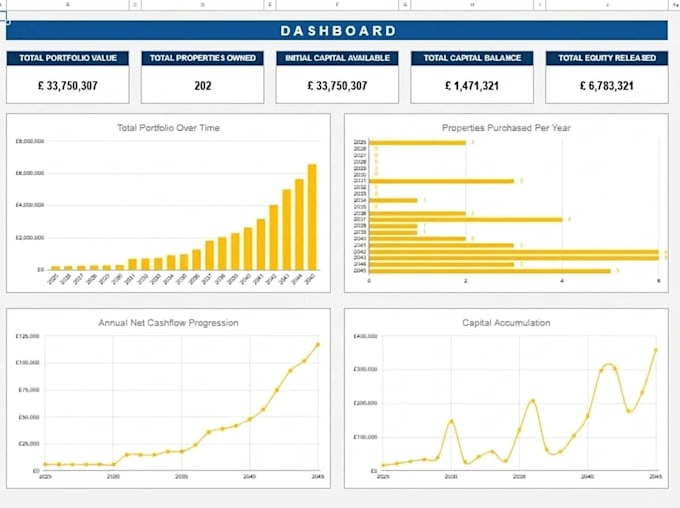Screen dimensions: 680x508
Task: Click the £50,000 axis label in cashflow chart
Action: point(29,417)
